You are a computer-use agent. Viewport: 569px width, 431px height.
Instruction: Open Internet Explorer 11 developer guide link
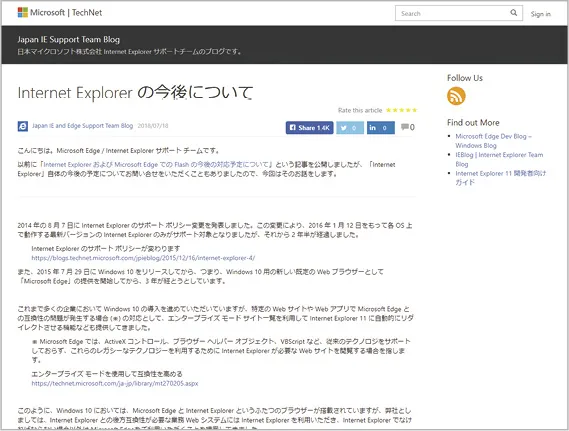coord(501,178)
